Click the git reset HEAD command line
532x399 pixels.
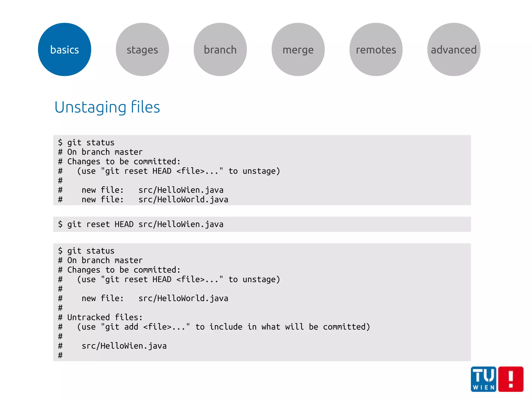pos(141,224)
